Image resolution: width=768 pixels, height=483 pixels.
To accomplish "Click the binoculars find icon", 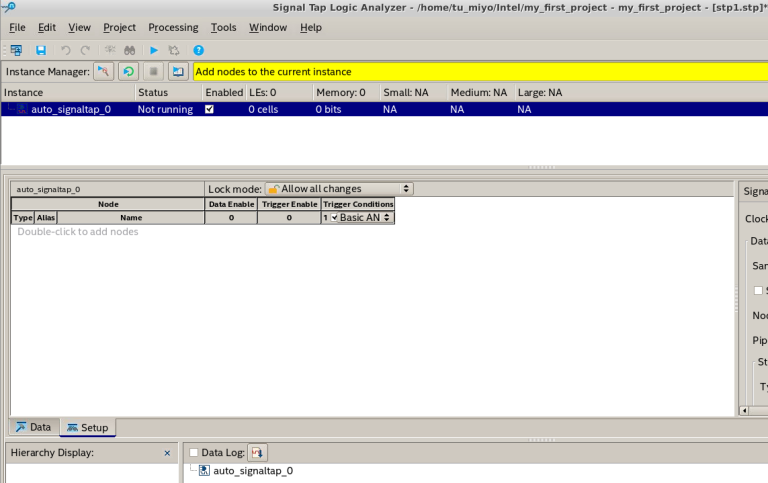I will coord(129,50).
